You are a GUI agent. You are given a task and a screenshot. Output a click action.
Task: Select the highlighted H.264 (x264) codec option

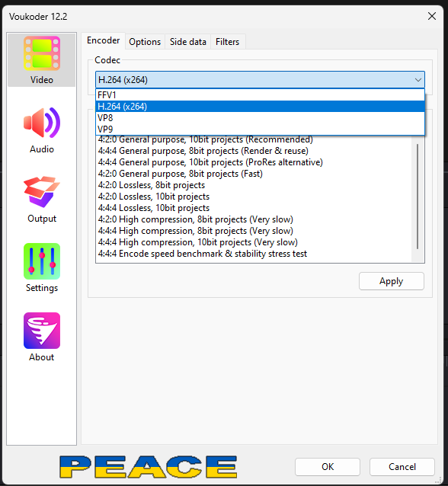(260, 107)
